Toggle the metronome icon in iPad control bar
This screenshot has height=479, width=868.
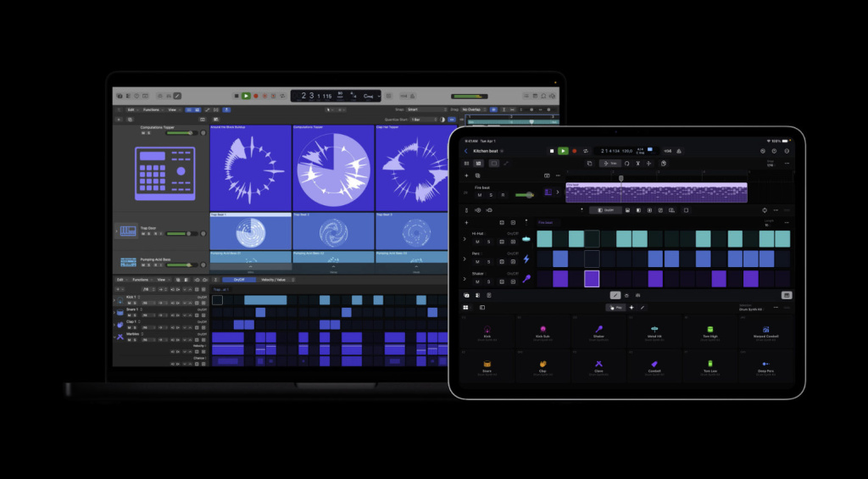679,151
